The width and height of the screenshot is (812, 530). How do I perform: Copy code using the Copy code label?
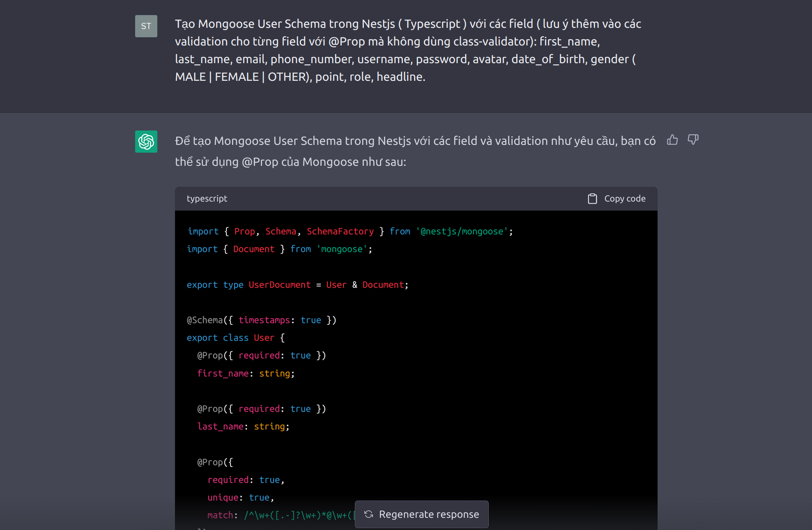coord(625,198)
